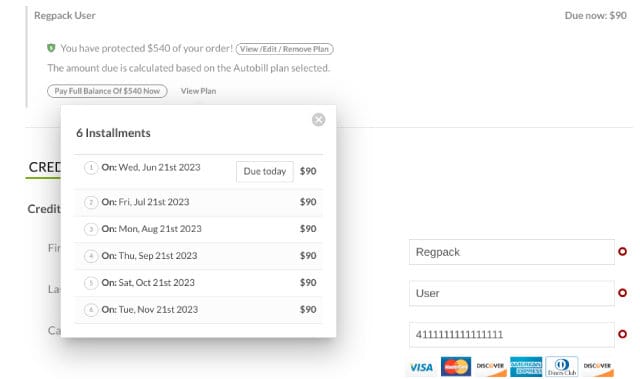Click the last Discover card logo

598,367
